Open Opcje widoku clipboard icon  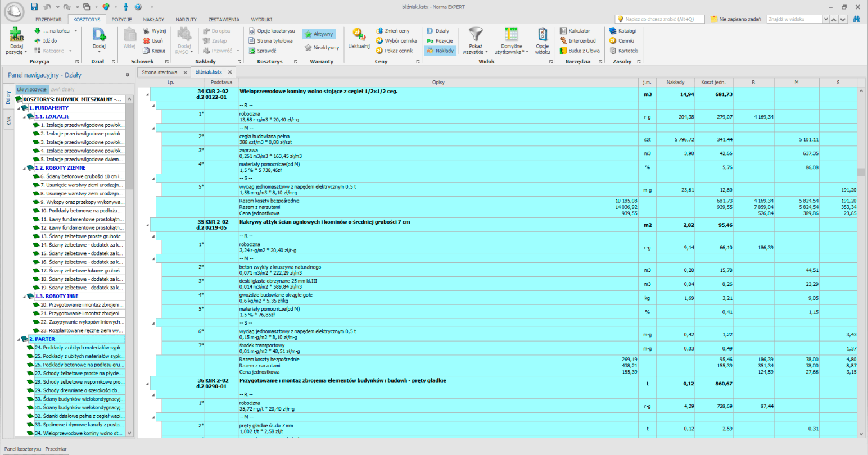click(542, 35)
